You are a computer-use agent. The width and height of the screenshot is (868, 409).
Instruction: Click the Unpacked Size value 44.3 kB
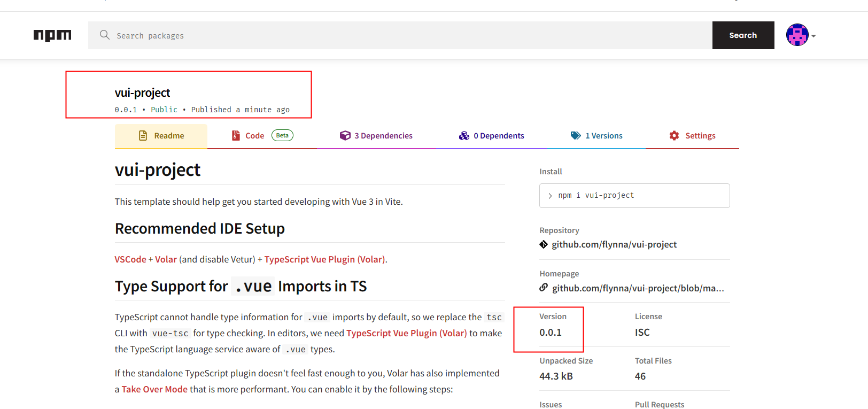pos(556,376)
